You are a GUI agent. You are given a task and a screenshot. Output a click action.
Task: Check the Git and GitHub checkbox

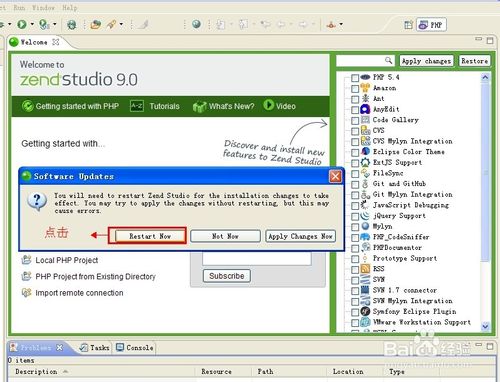(355, 184)
